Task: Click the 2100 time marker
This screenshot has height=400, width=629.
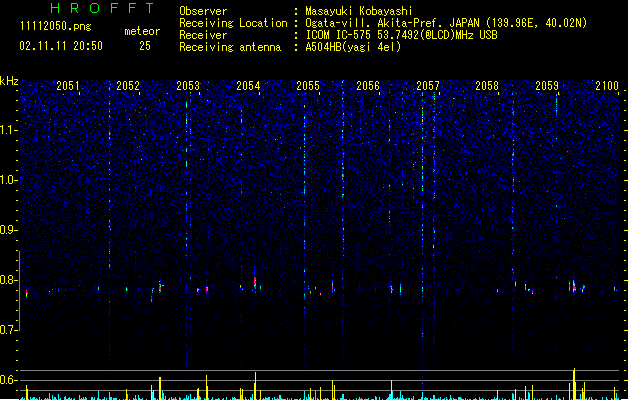Action: tap(607, 86)
